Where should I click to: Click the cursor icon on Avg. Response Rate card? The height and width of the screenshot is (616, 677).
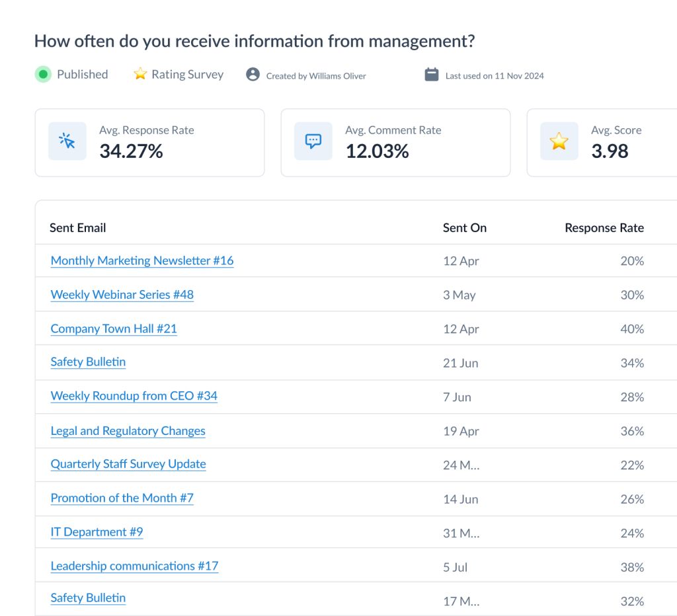(x=67, y=141)
